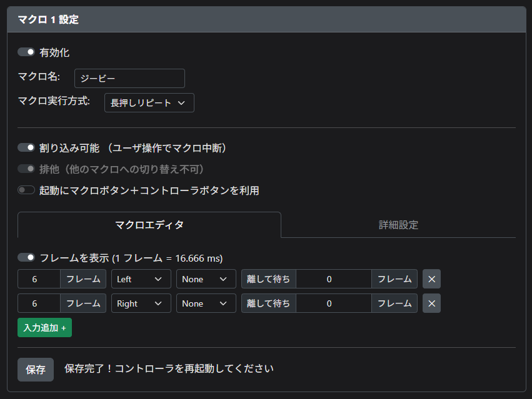532x399 pixels.
Task: Click フレーム unit label in Left row
Action: (83, 279)
